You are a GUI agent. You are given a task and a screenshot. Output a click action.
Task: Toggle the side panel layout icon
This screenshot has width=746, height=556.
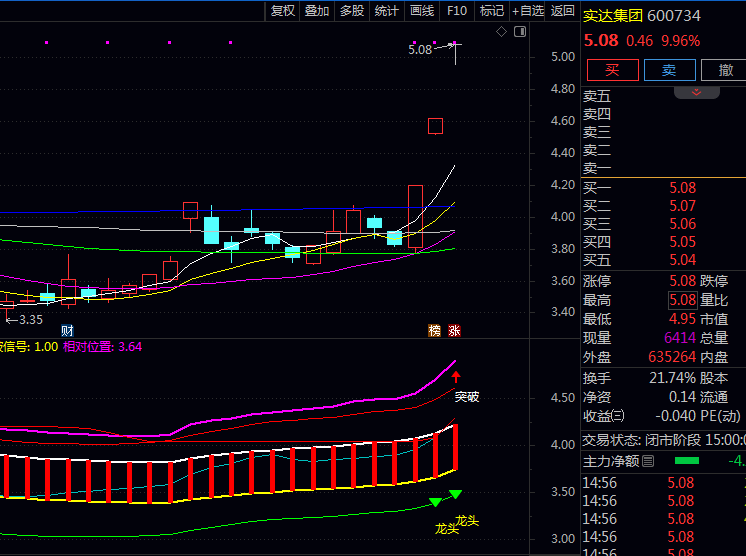[519, 32]
